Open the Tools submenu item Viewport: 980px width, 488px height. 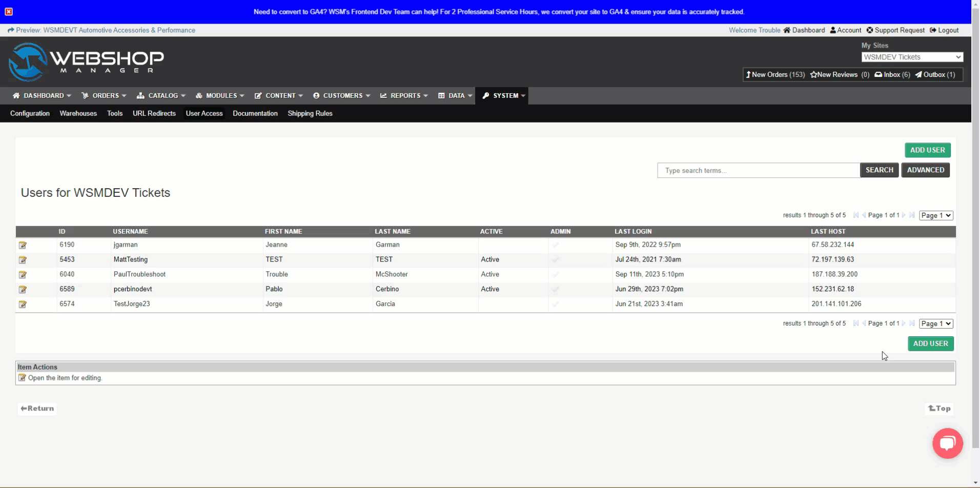115,113
